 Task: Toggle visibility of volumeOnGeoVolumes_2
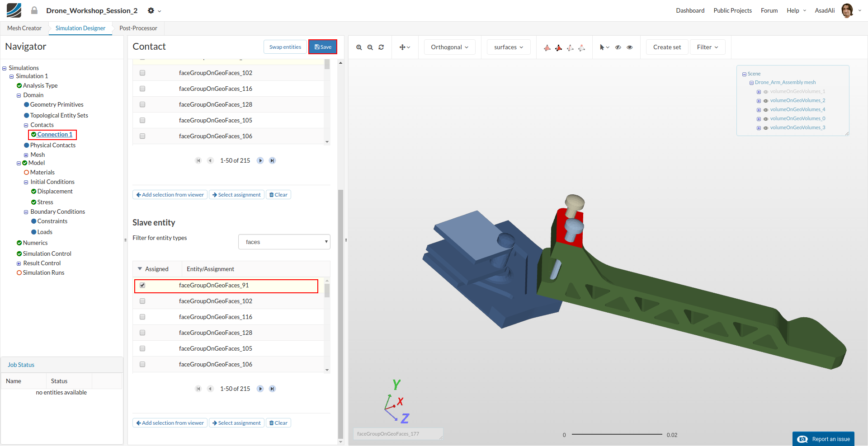[766, 101]
